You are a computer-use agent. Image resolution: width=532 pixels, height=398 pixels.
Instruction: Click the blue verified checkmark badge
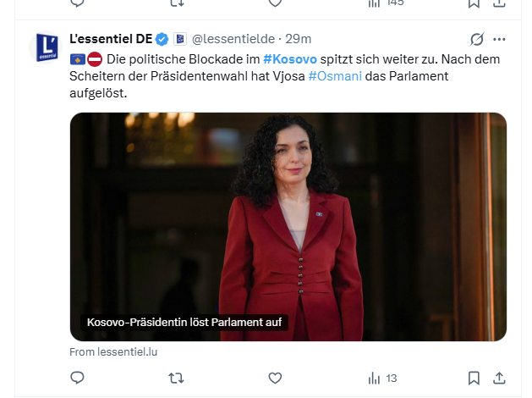tap(162, 39)
